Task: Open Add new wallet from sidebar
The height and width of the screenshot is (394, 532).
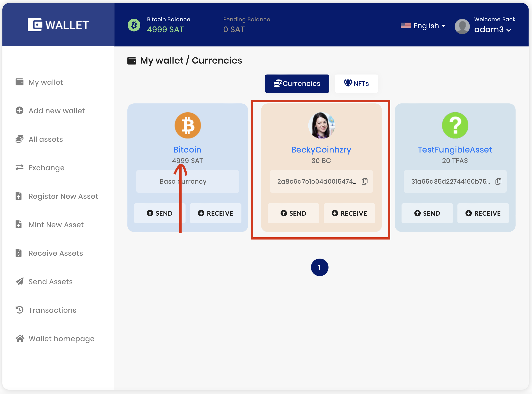Action: [57, 111]
